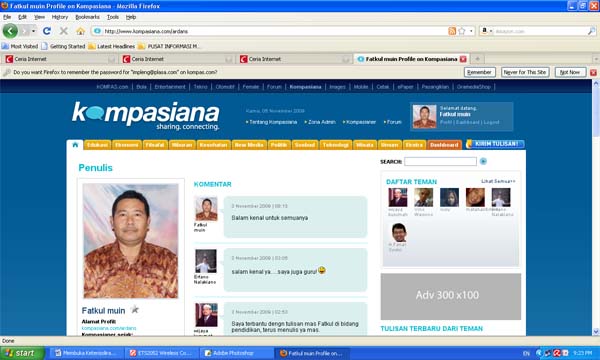Click the home icon category tab

pos(75,145)
